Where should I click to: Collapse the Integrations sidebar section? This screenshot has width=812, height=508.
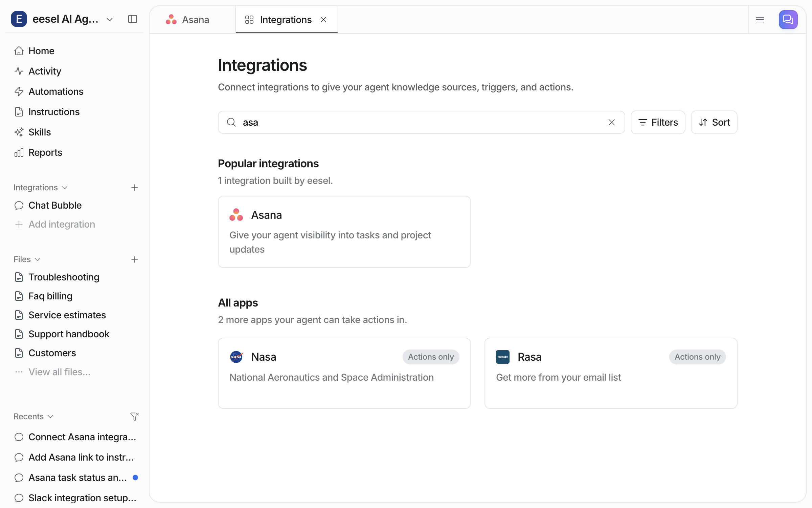[41, 188]
